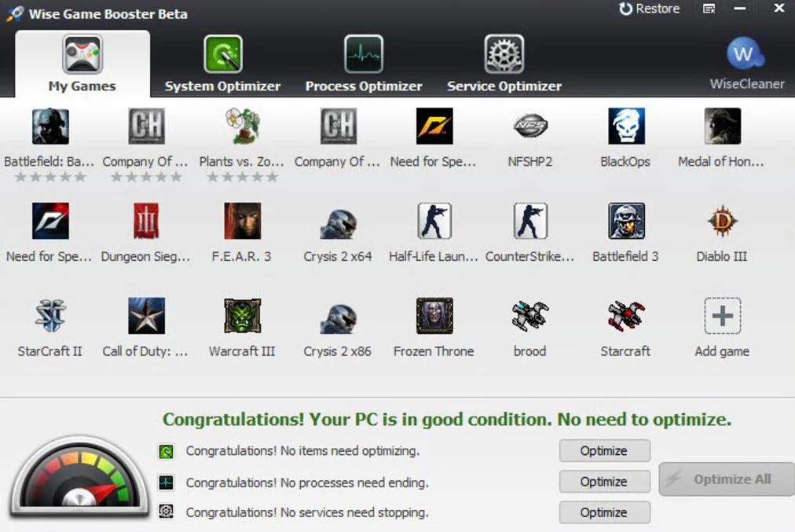Launch the first Company Of game with star rating
Viewport: 795px width, 532px height.
(146, 127)
